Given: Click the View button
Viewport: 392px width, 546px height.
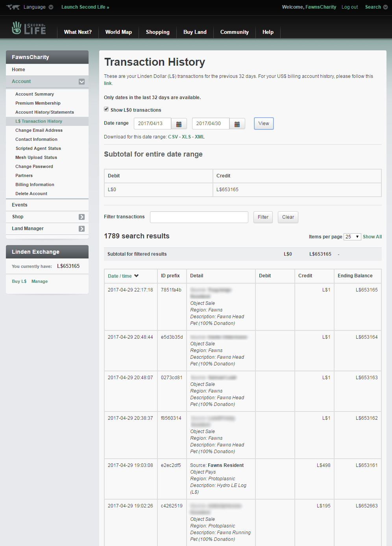Looking at the screenshot, I should [264, 124].
